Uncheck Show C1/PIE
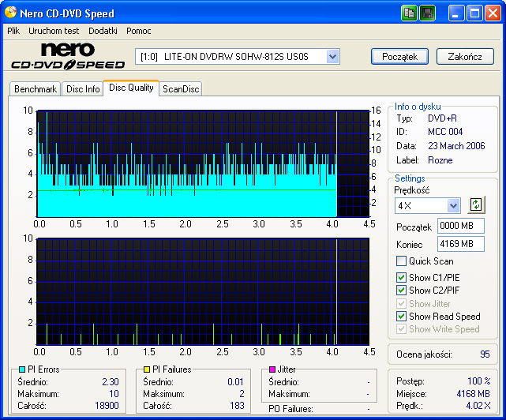Image resolution: width=506 pixels, height=420 pixels. click(401, 278)
